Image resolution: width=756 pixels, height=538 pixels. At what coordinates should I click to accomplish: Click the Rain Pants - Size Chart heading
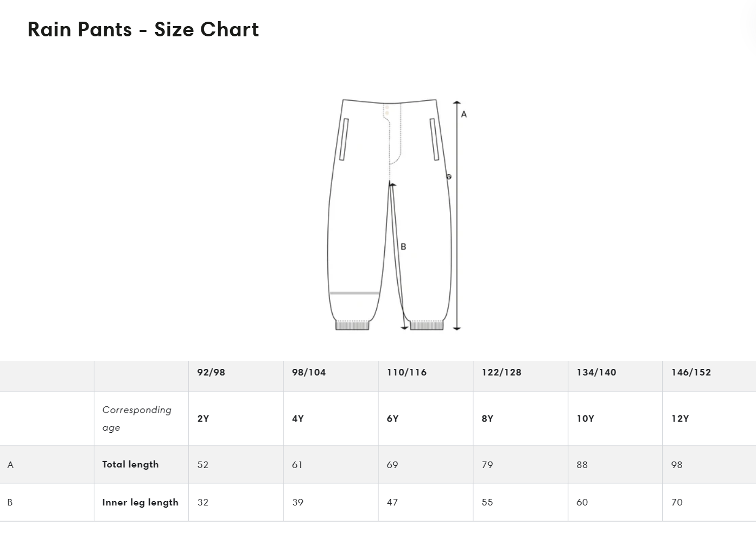(x=143, y=29)
